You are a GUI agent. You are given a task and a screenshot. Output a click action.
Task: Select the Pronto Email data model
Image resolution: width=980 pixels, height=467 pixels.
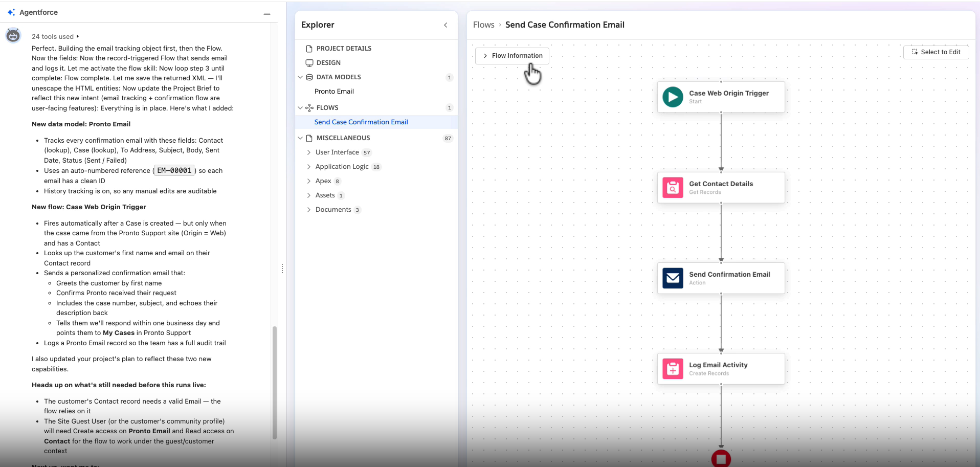tap(334, 92)
